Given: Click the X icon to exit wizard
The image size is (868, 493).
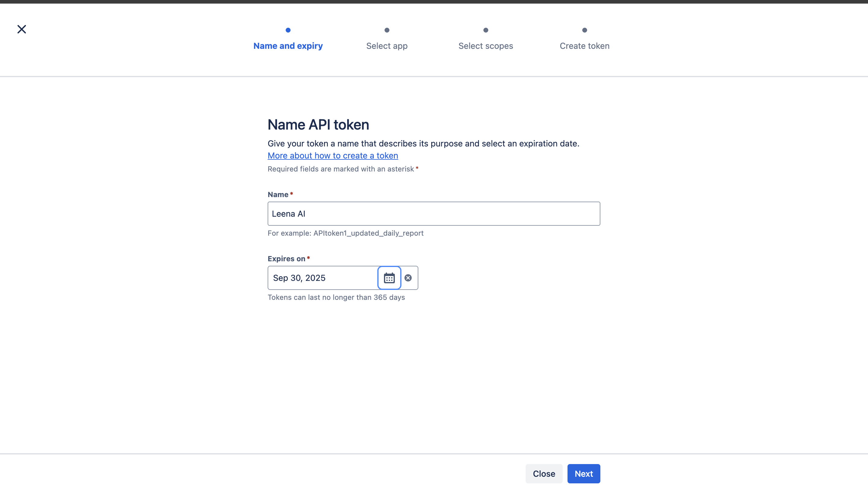Looking at the screenshot, I should (x=22, y=29).
